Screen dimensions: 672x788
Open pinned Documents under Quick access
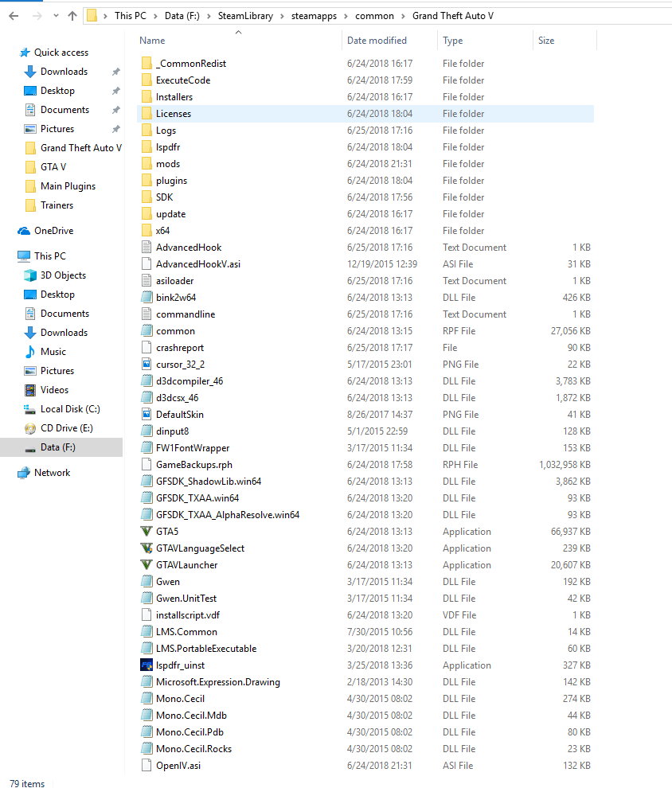pyautogui.click(x=64, y=110)
